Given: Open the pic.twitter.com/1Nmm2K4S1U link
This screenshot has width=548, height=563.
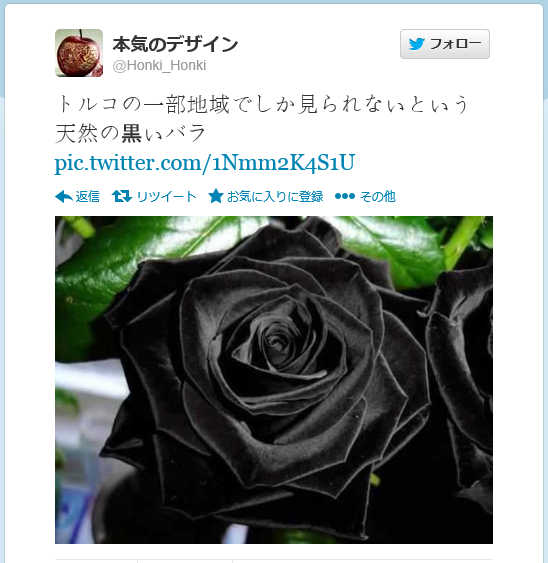Looking at the screenshot, I should [205, 163].
